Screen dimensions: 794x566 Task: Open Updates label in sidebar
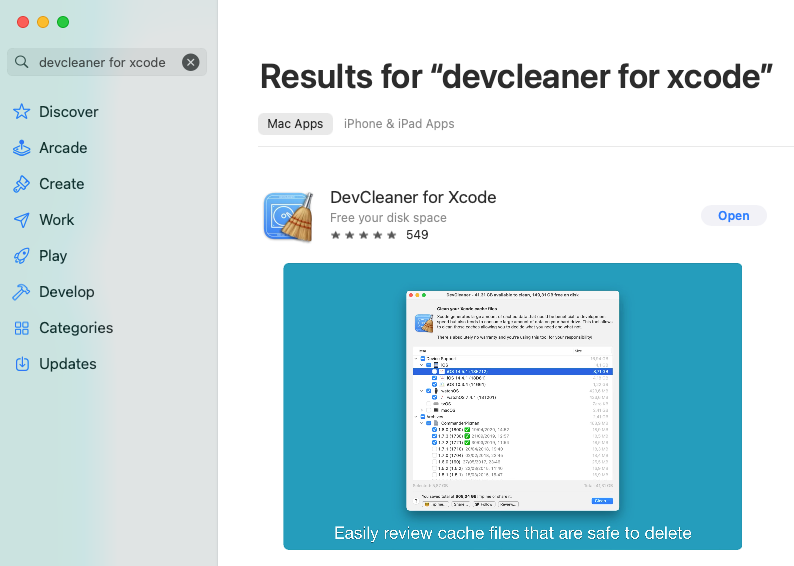point(68,364)
